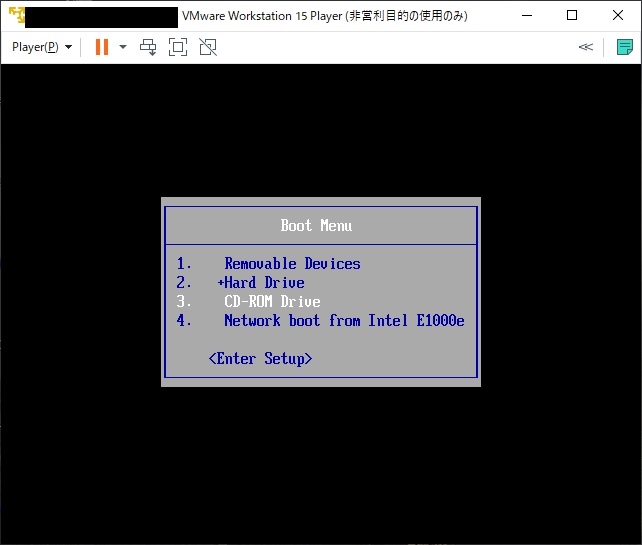Minimize the VMware Player window
The height and width of the screenshot is (545, 642).
[527, 16]
